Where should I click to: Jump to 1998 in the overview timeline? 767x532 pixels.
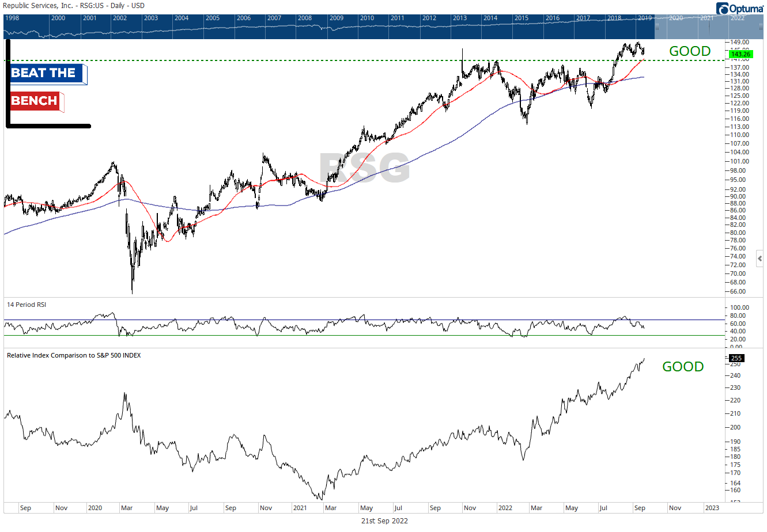pos(12,18)
